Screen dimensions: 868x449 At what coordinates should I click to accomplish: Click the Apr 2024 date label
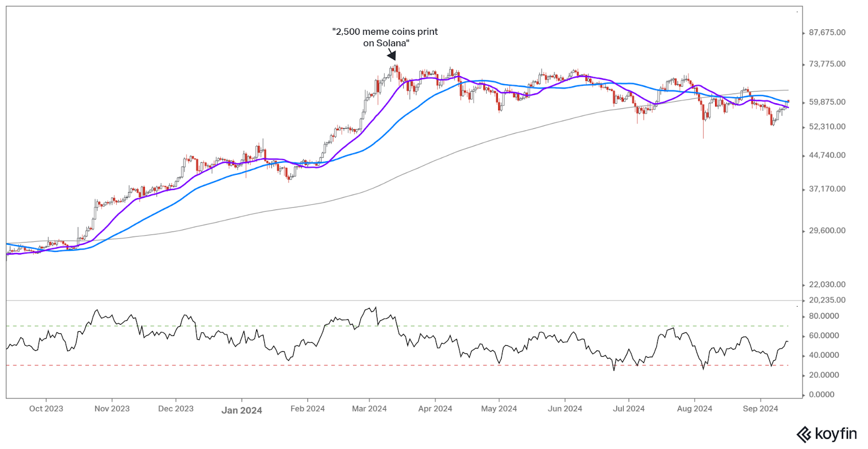click(x=435, y=409)
